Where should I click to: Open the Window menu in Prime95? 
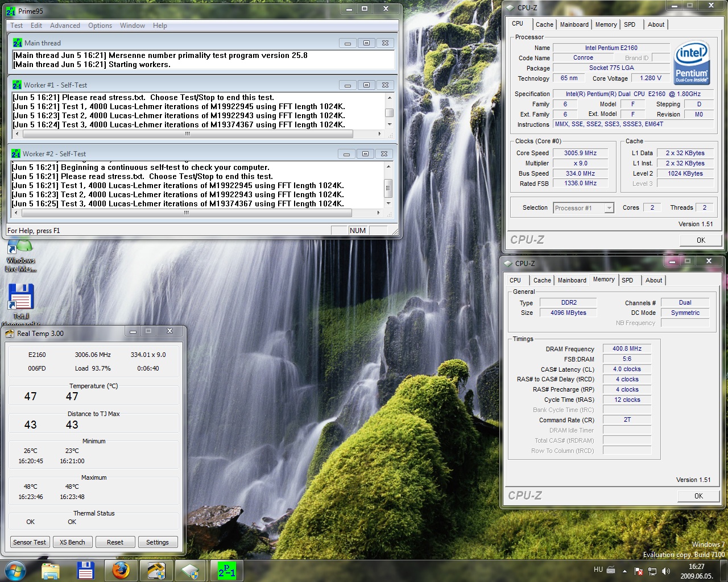pos(133,26)
